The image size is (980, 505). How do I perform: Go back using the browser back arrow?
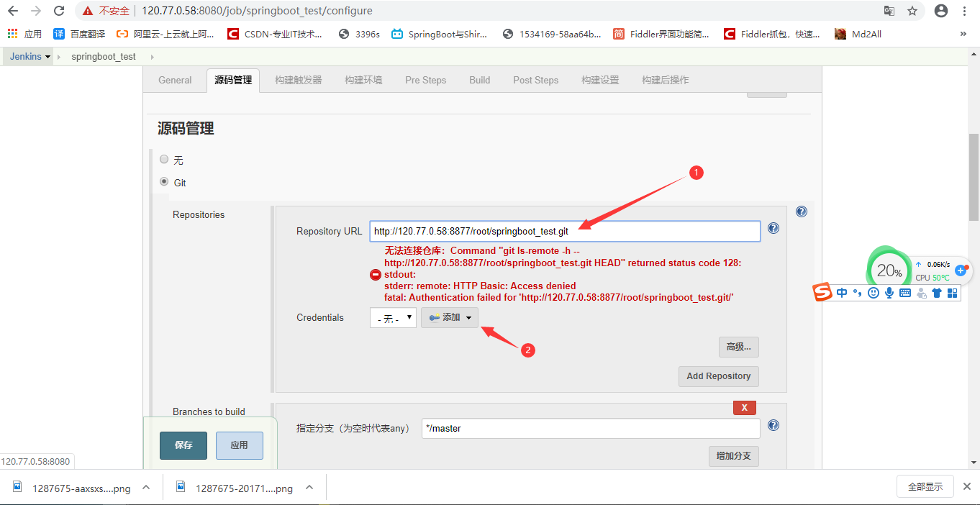[13, 11]
